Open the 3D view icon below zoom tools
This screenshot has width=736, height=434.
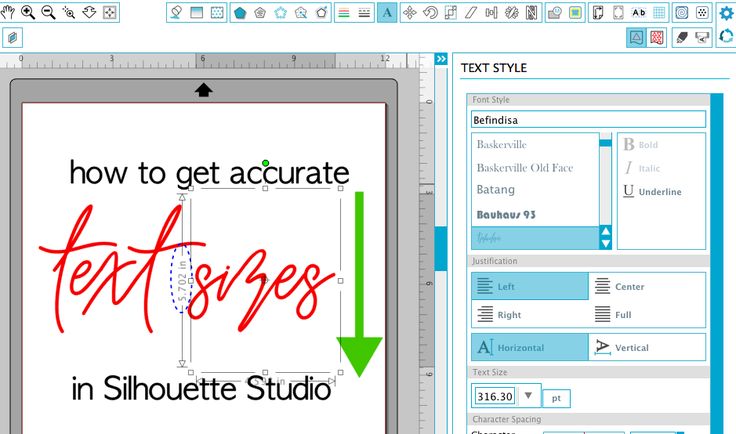13,38
